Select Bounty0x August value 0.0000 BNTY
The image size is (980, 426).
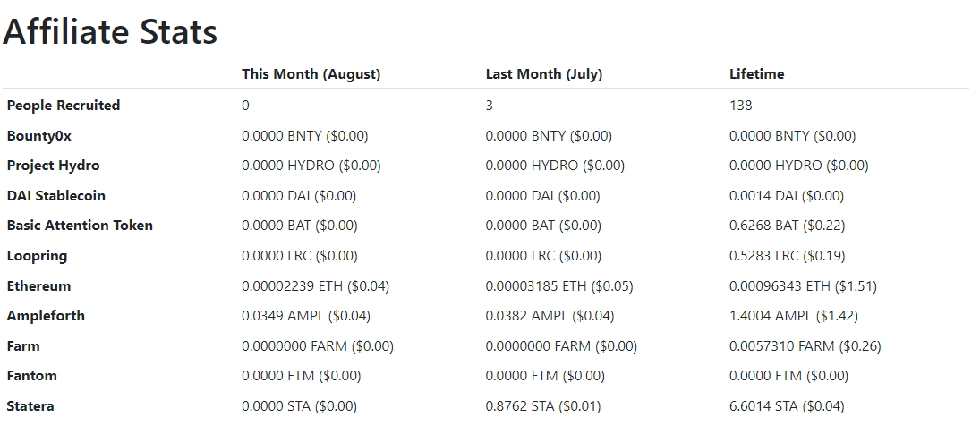pos(305,135)
